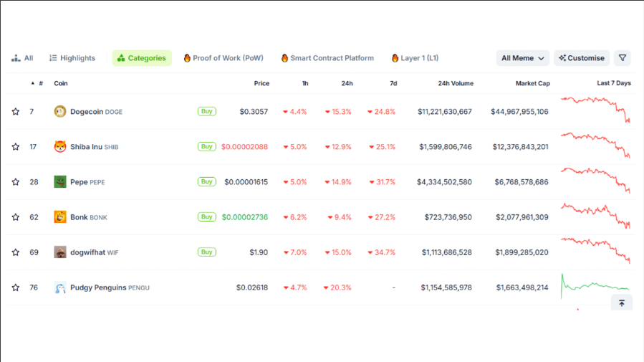Screen dimensions: 644x362
Task: Open Bonk's 7-day sparkline chart
Action: [595, 216]
